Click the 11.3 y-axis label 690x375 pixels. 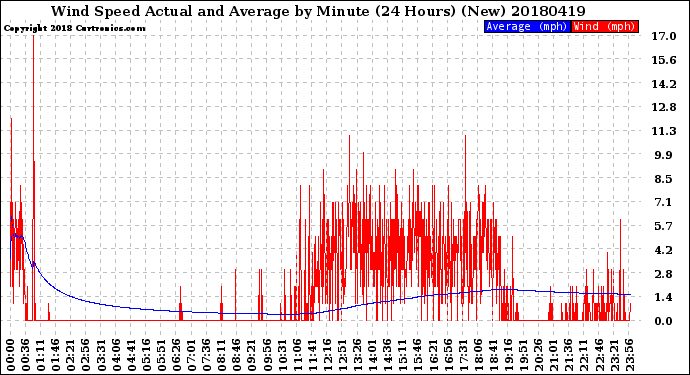pyautogui.click(x=664, y=131)
